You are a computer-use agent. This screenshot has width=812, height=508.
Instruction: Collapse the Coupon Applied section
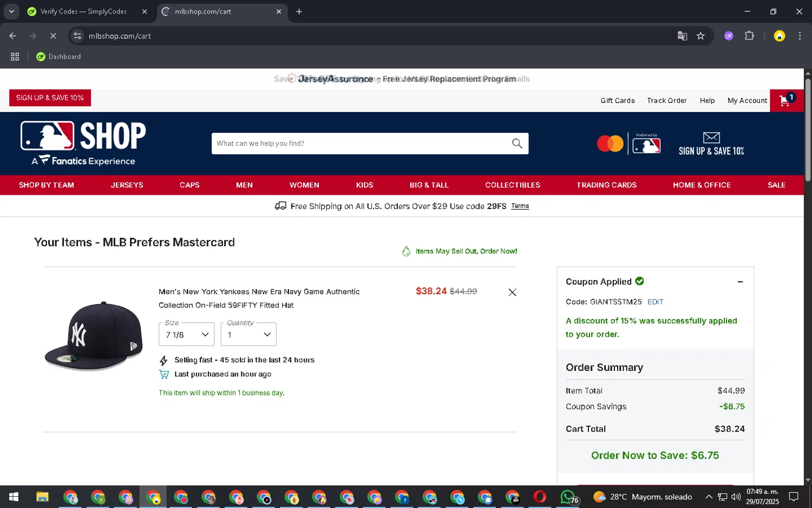click(740, 282)
